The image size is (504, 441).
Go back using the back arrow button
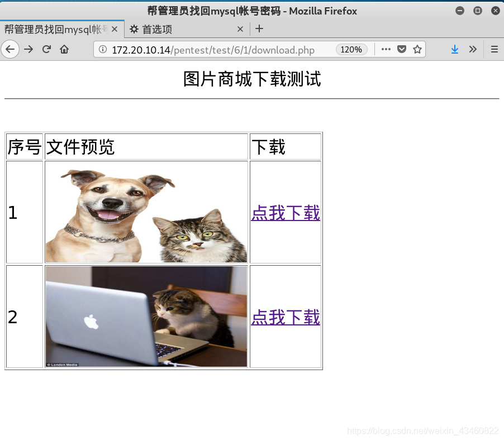pos(10,49)
